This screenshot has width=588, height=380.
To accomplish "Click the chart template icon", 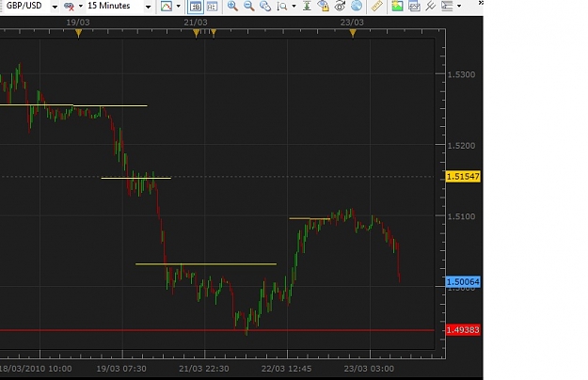I will coord(414,6).
